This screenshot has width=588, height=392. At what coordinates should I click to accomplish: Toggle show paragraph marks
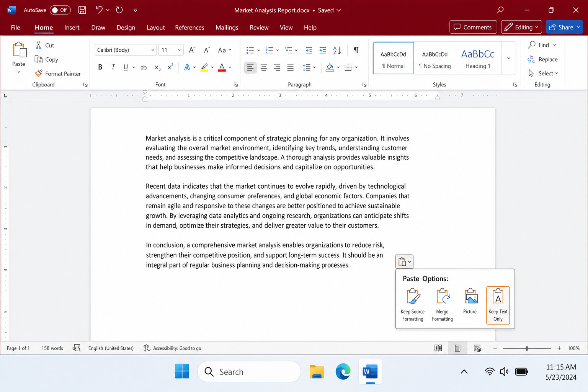point(356,50)
